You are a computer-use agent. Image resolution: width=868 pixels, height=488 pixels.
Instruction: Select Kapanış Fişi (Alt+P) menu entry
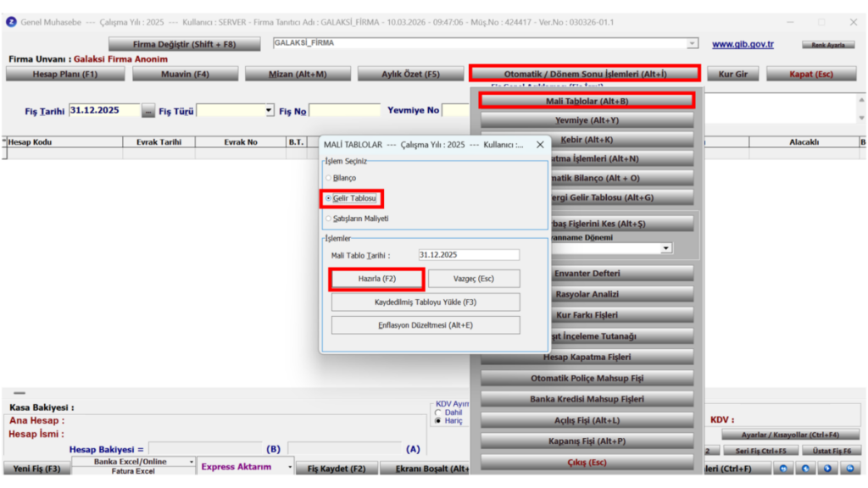(587, 441)
